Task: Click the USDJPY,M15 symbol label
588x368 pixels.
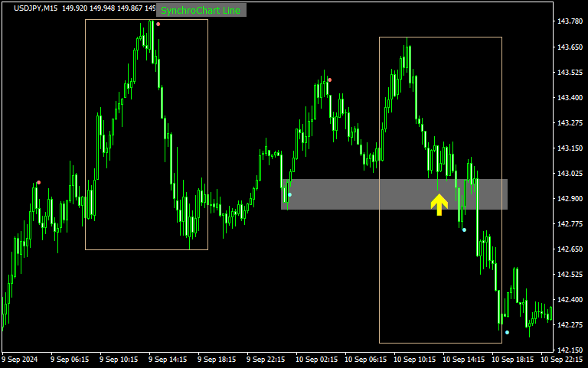Action: [x=35, y=8]
